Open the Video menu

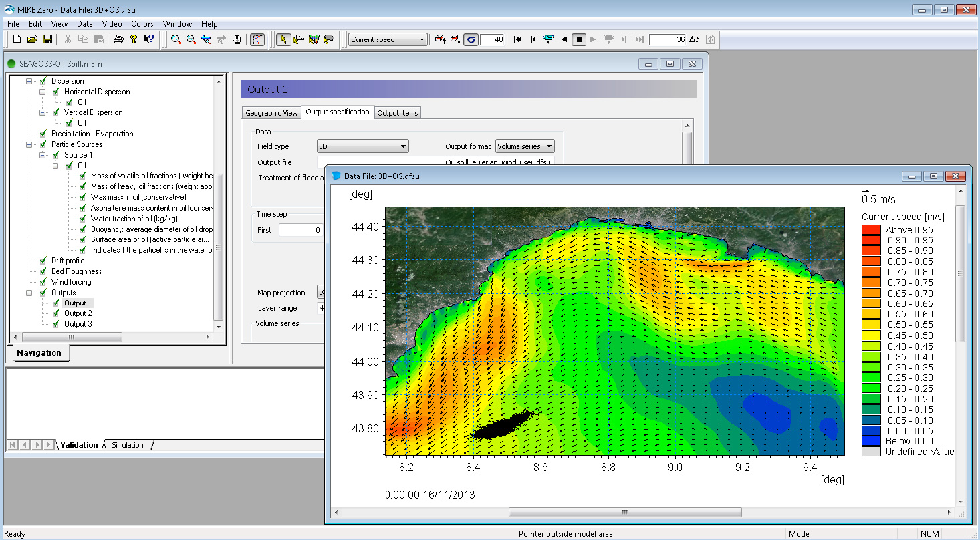point(112,23)
